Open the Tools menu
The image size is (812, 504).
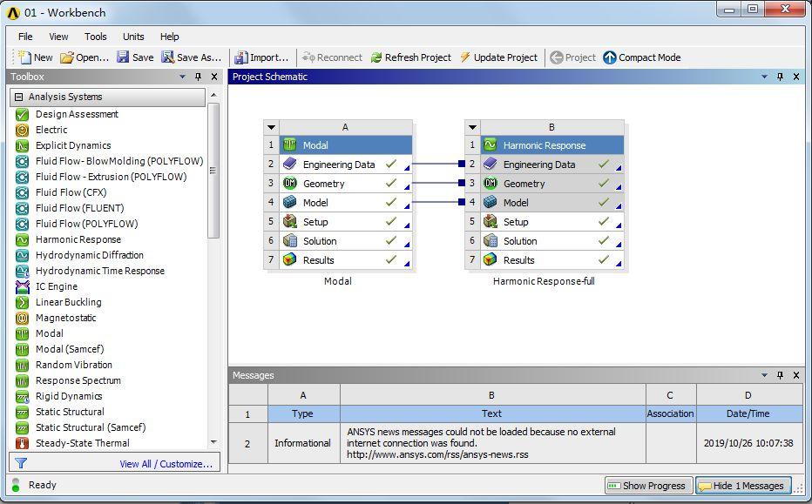[x=95, y=37]
